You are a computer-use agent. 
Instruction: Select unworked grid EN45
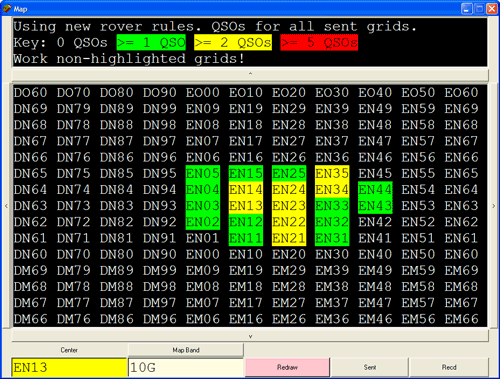375,173
